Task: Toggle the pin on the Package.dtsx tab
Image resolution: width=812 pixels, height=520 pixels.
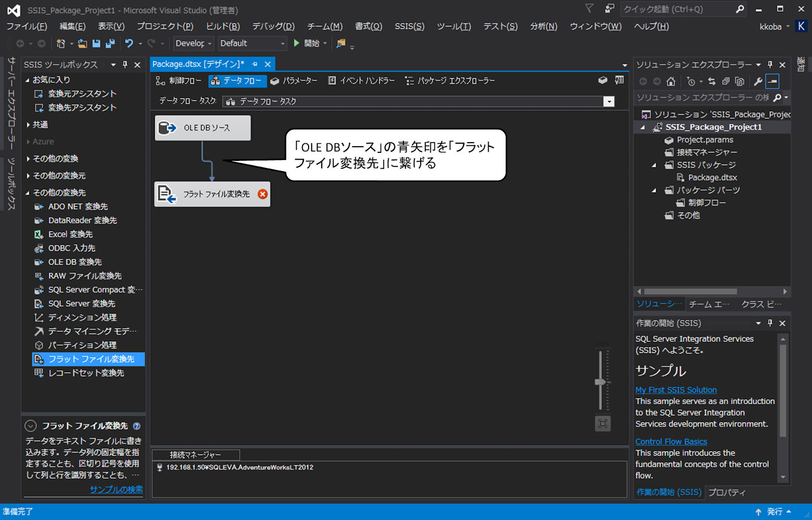Action: 255,64
